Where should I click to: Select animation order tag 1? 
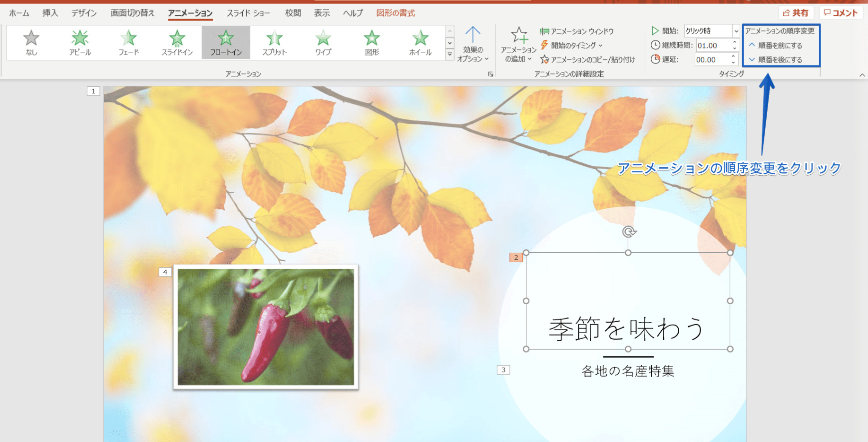tap(93, 91)
